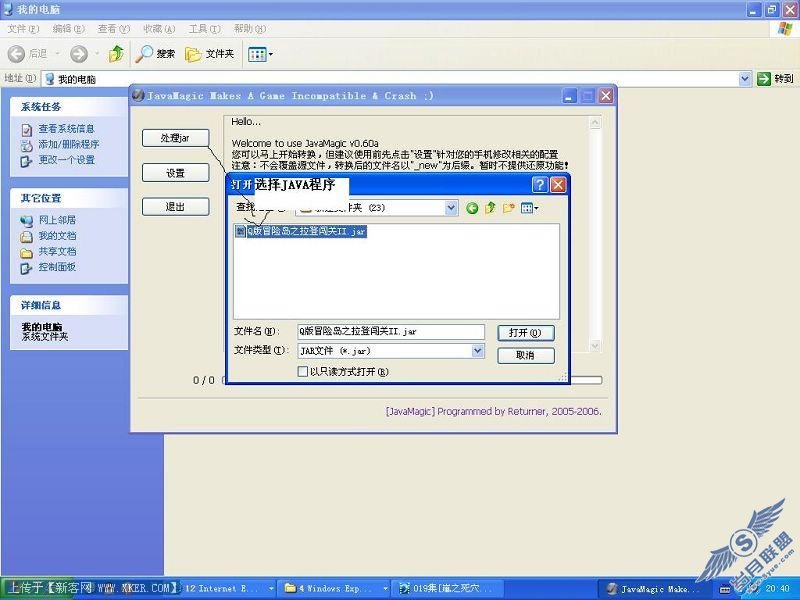Click the 打开(O) button in the dialog
The image size is (800, 600).
[526, 333]
